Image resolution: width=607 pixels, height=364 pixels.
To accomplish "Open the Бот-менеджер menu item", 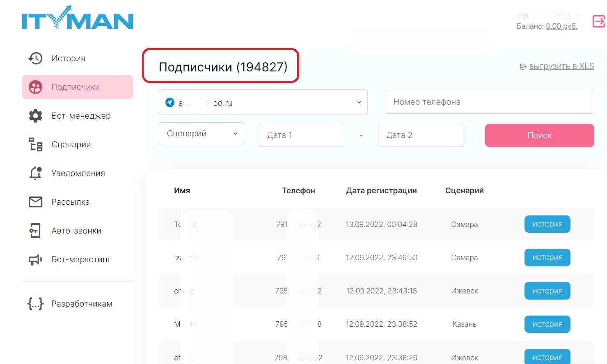I will pos(81,116).
